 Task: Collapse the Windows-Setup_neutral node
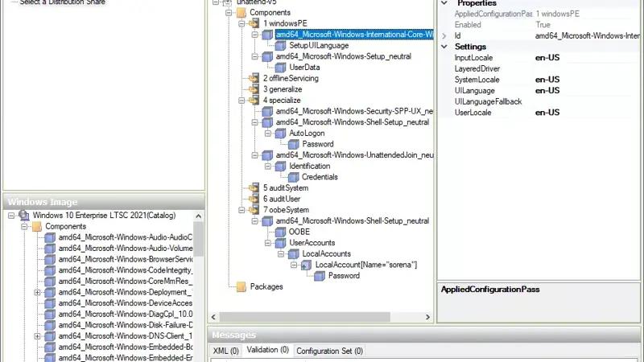254,56
